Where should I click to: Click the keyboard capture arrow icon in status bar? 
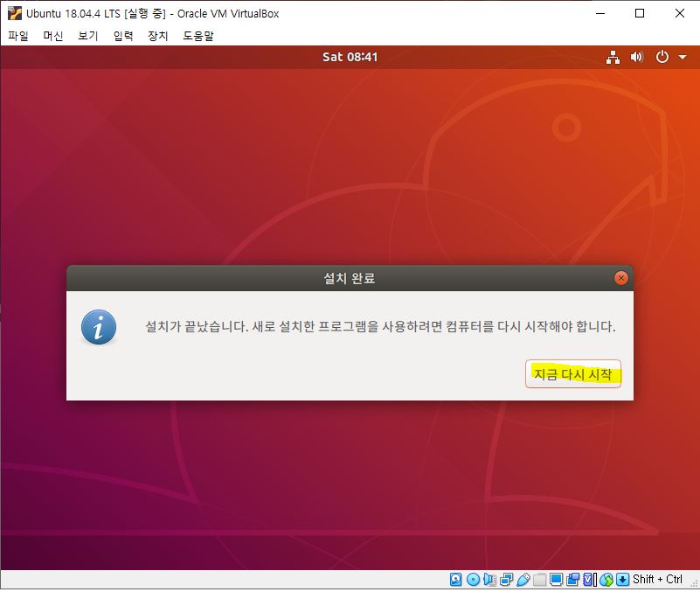(622, 580)
